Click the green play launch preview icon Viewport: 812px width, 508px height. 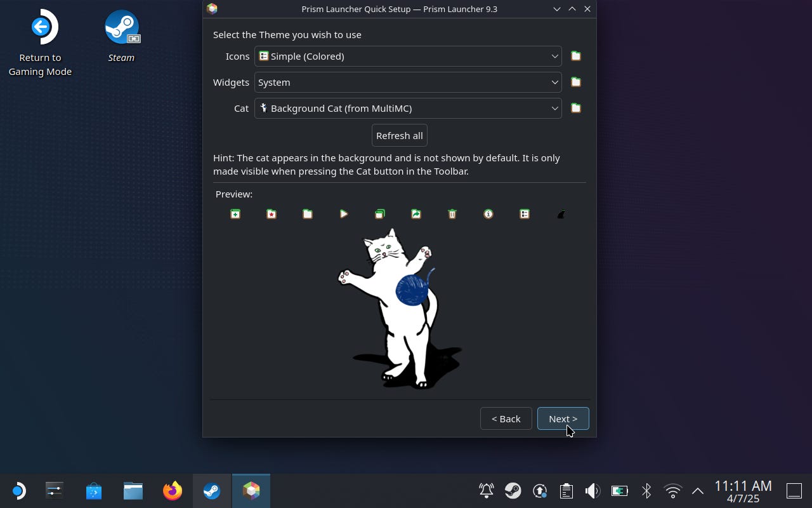click(344, 214)
